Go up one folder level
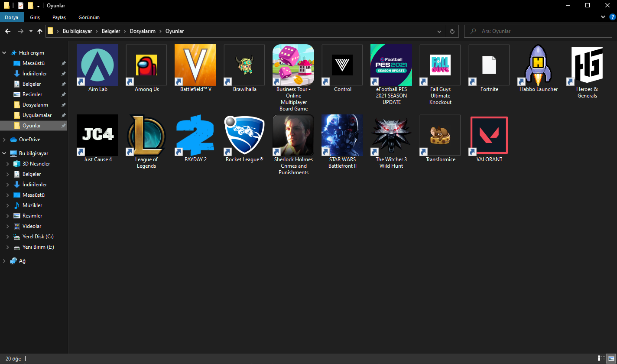Image resolution: width=617 pixels, height=364 pixels. (x=40, y=31)
